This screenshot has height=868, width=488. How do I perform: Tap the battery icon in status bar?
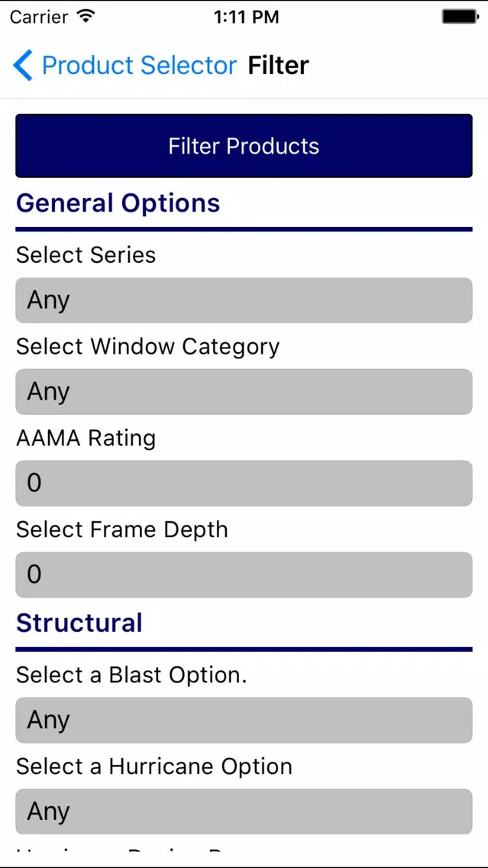pyautogui.click(x=460, y=17)
